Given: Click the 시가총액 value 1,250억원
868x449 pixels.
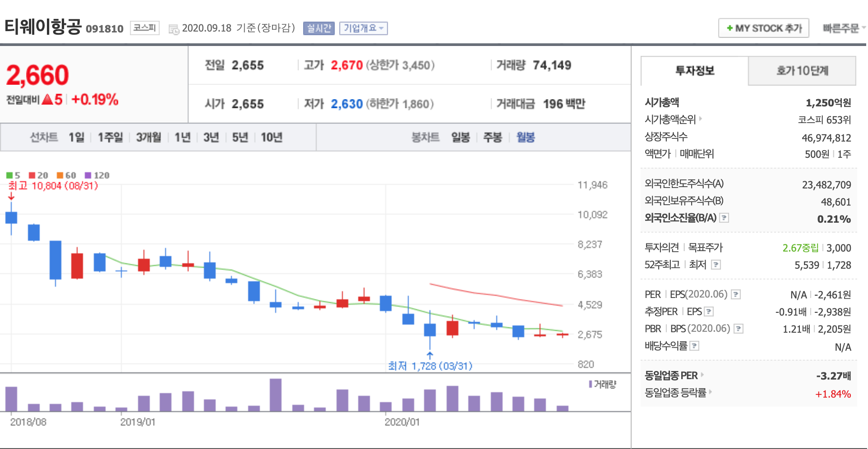Looking at the screenshot, I should point(828,103).
